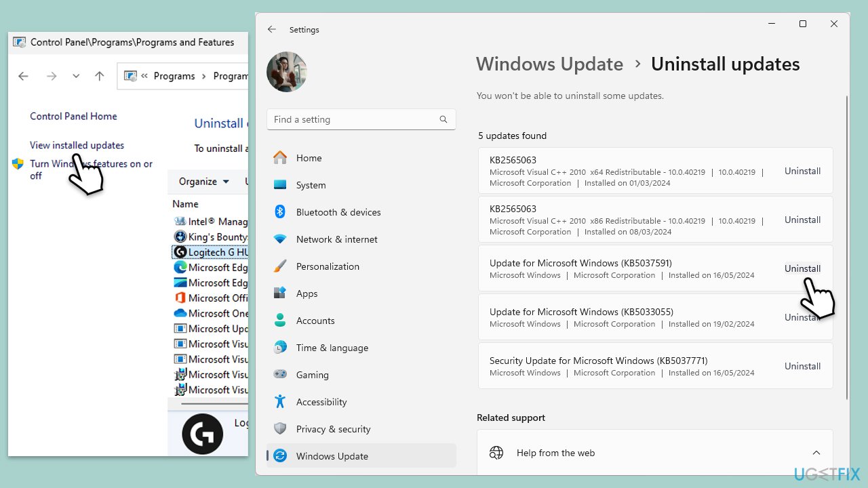
Task: Open Control Panel Home link
Action: tap(73, 116)
